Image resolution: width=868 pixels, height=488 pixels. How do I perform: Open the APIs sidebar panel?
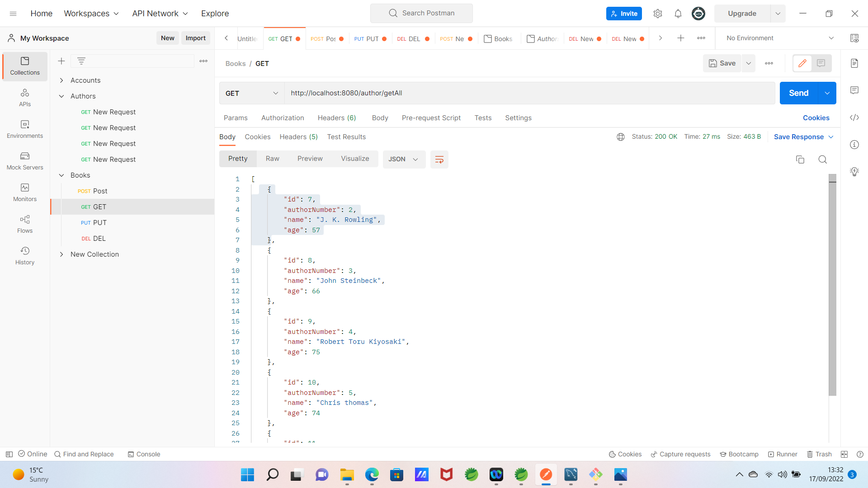(25, 98)
